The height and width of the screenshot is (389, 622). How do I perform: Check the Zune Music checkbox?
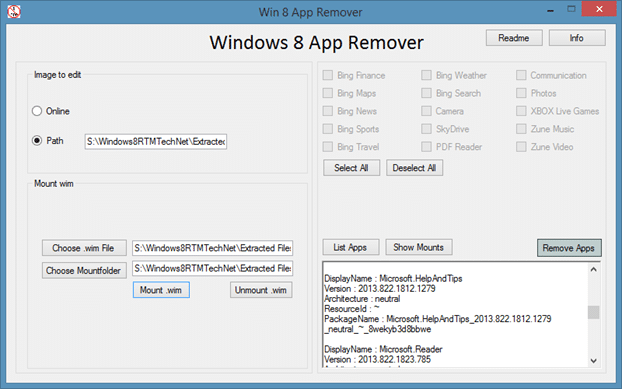click(521, 129)
